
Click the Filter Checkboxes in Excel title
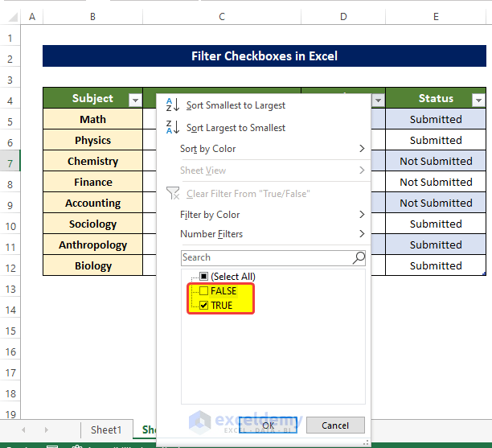coord(264,55)
